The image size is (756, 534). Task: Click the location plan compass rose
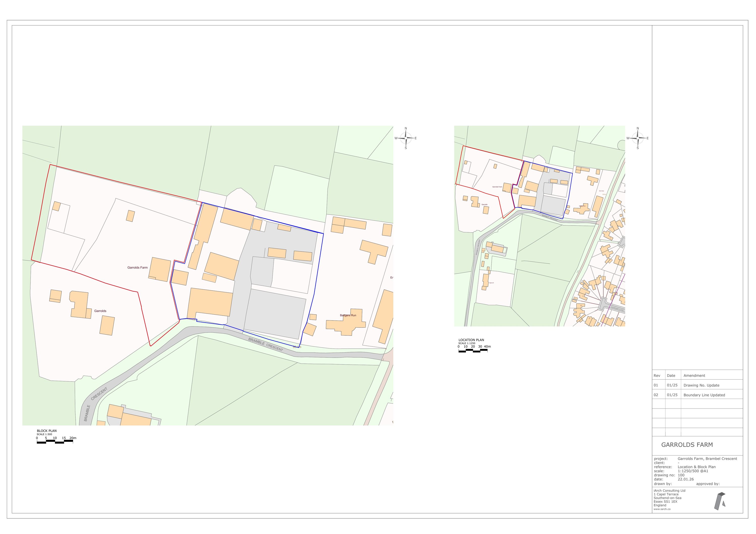pyautogui.click(x=638, y=138)
